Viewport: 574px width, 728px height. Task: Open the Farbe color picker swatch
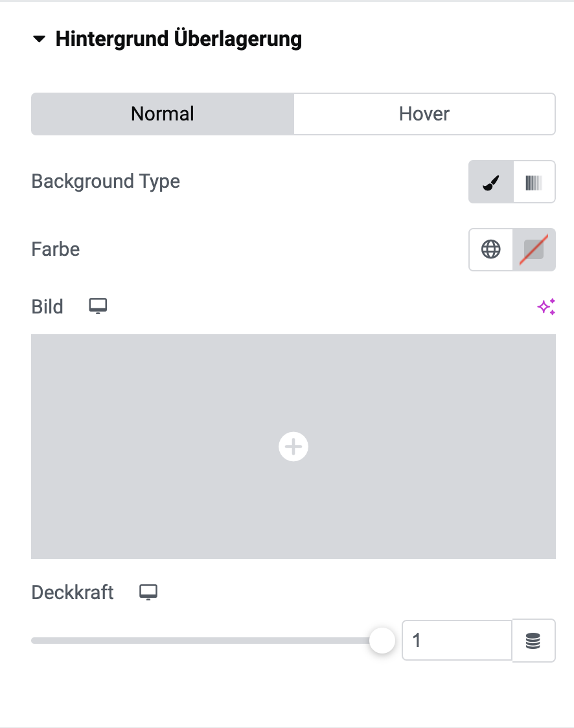click(x=534, y=249)
